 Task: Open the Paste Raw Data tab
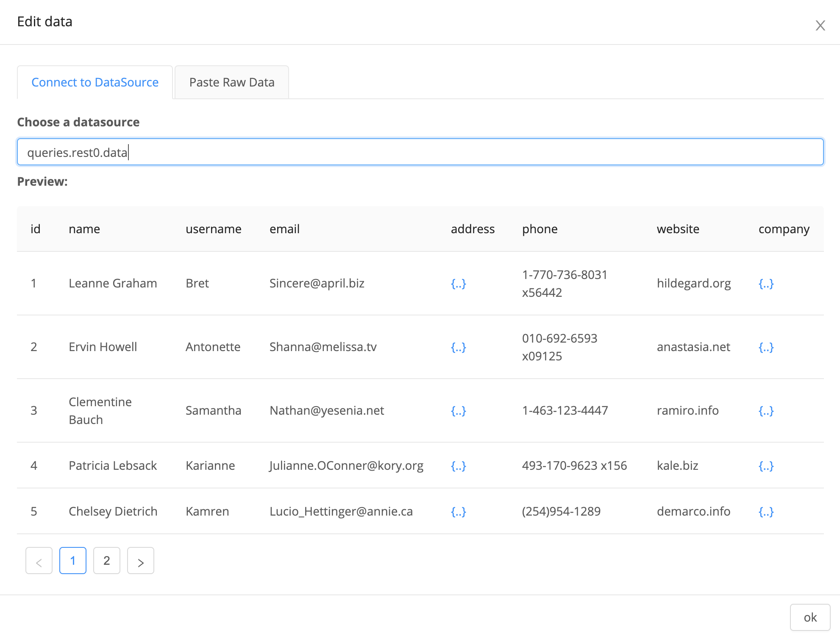[x=232, y=82]
